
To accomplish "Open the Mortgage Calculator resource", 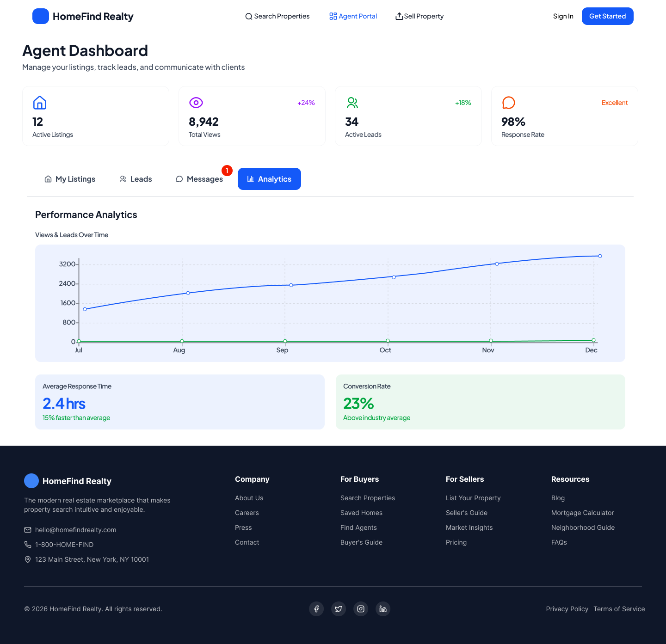I will pyautogui.click(x=582, y=513).
